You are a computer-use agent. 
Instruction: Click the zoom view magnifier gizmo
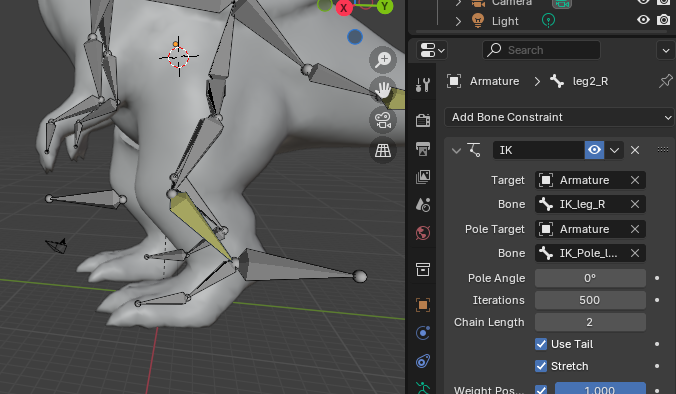[383, 60]
